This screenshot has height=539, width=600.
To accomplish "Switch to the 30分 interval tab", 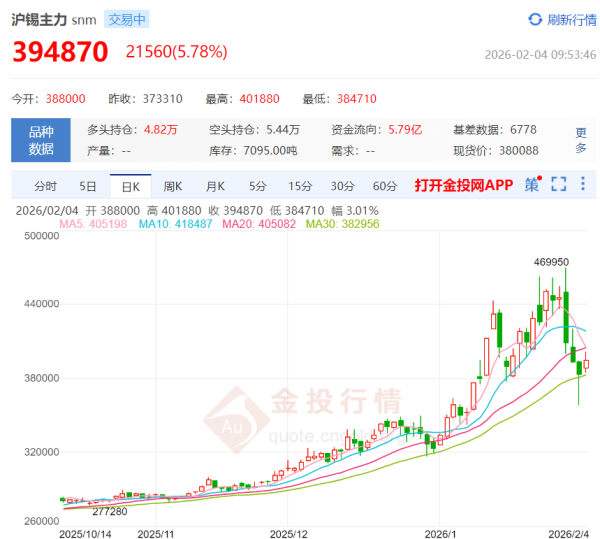I will click(x=342, y=186).
